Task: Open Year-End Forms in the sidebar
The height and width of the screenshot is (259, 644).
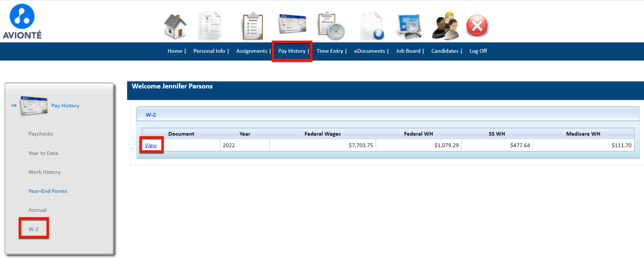Action: [48, 191]
